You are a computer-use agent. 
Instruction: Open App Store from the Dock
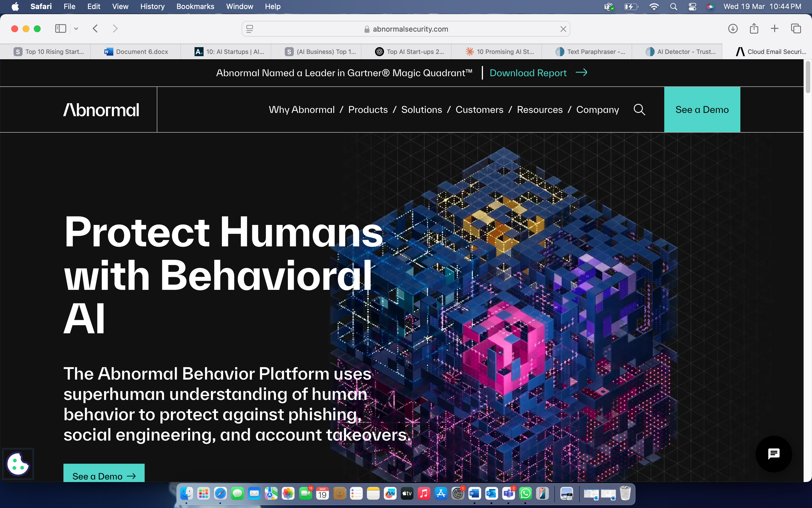pos(441,493)
